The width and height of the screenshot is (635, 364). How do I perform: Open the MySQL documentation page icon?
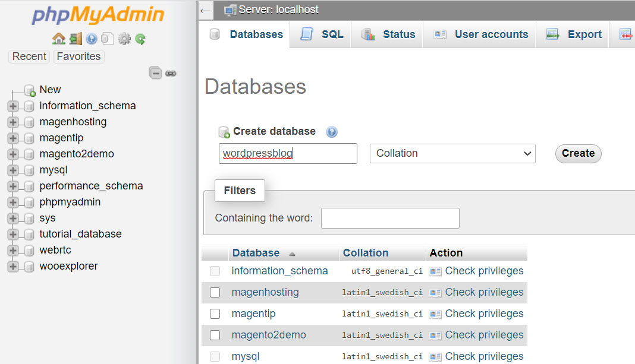coord(107,39)
